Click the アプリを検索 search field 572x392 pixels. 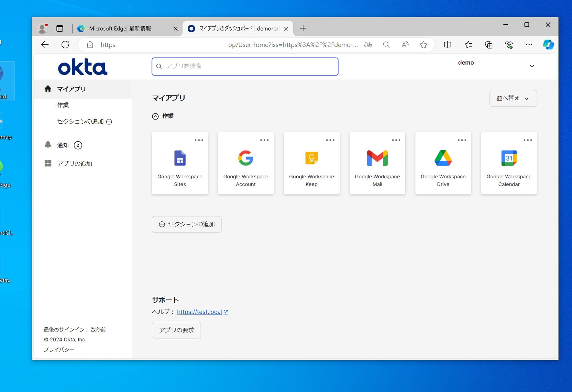[245, 66]
